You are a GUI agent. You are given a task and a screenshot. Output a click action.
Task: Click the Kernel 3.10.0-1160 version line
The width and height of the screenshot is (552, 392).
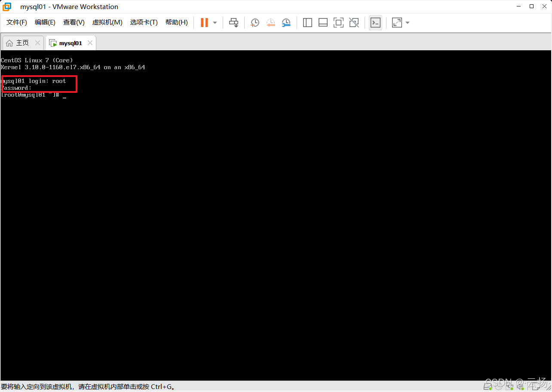point(73,67)
